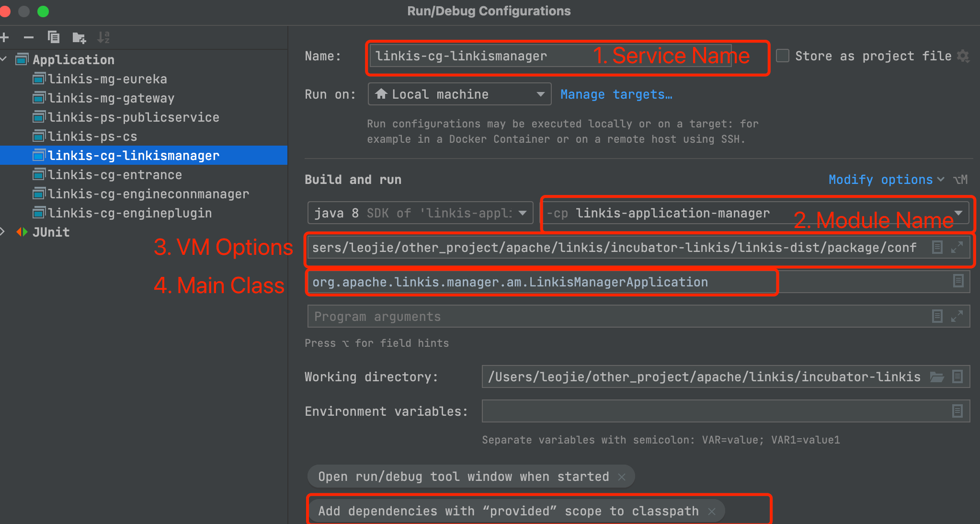Click the Modify options link
980x524 pixels.
(x=881, y=180)
